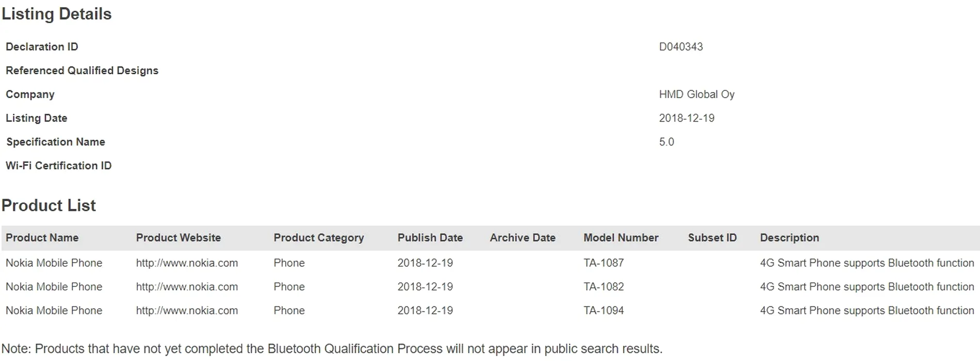Click the Description column header
980x361 pixels.
(x=789, y=238)
